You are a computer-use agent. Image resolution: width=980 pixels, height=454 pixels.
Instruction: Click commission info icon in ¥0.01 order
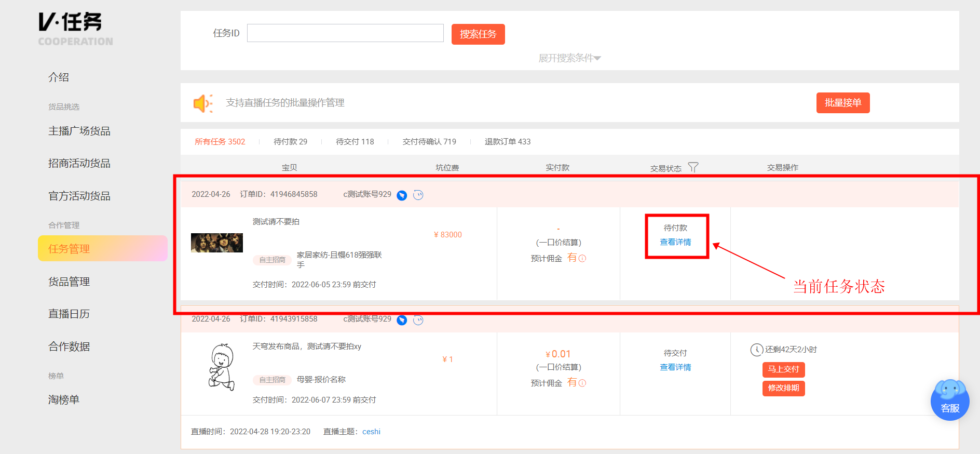coord(582,383)
